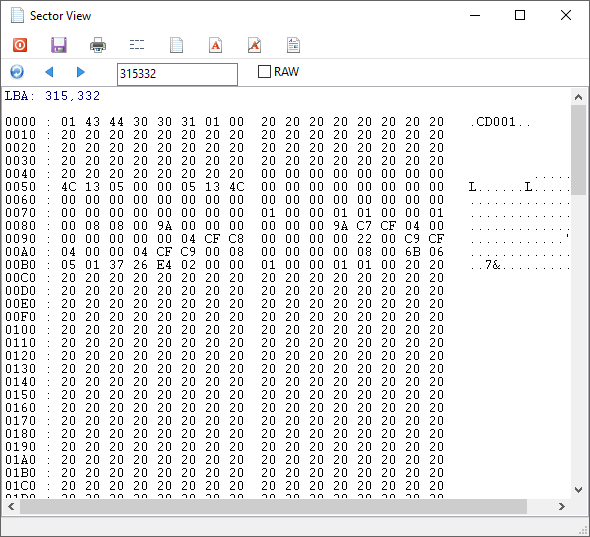This screenshot has height=537, width=590.
Task: Click the LBA: 315,332 header text
Action: point(52,96)
